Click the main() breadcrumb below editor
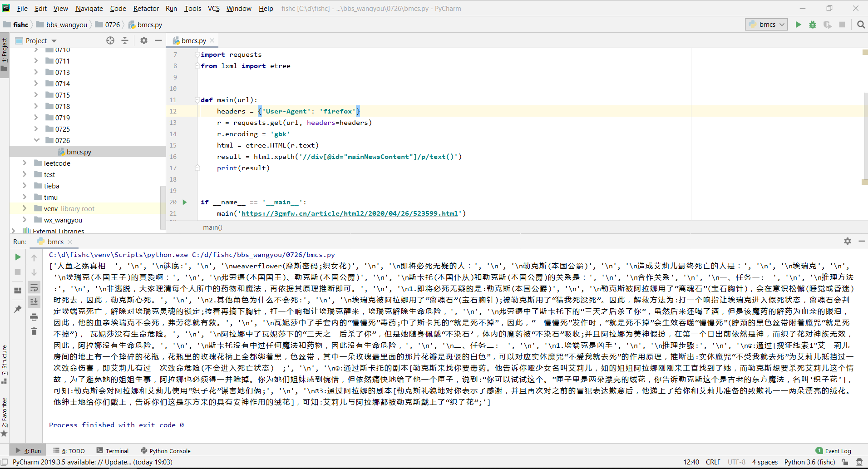The width and height of the screenshot is (868, 469). (212, 227)
